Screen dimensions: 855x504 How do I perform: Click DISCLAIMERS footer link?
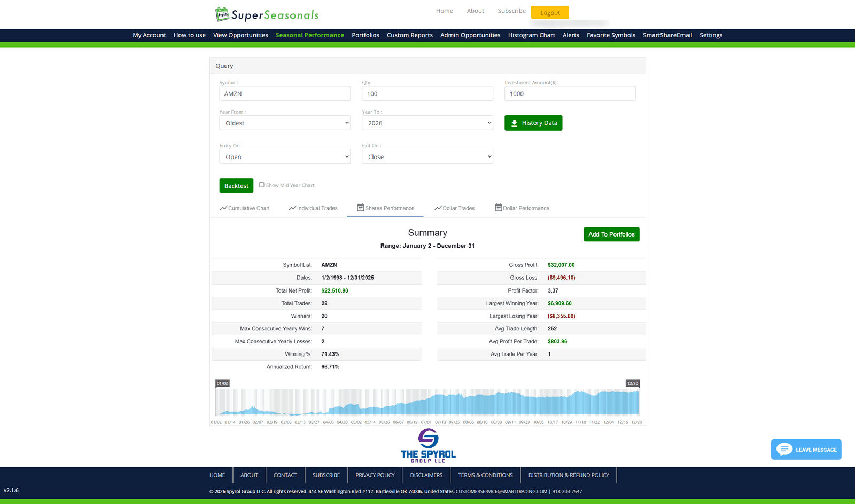426,475
